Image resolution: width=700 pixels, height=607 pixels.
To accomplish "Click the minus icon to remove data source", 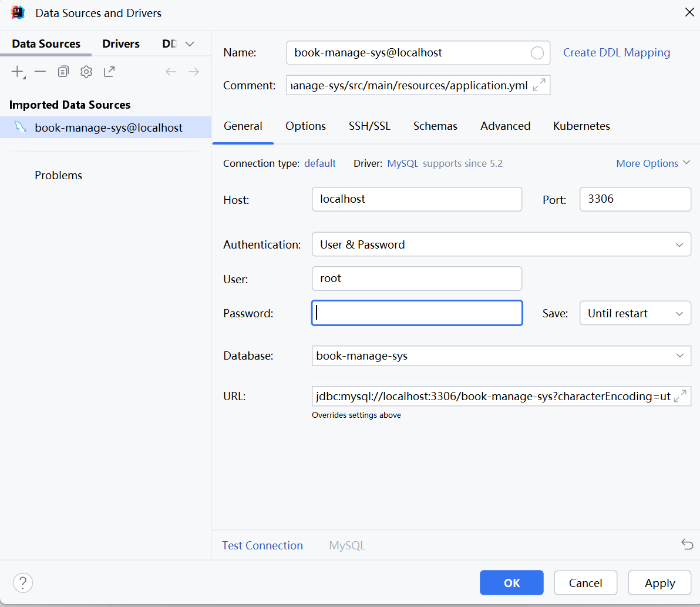I will [x=40, y=72].
